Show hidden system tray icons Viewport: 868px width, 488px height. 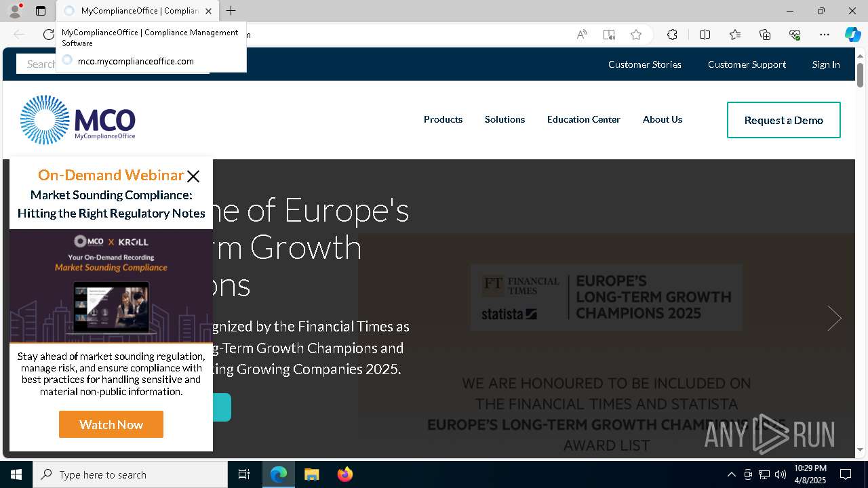[731, 474]
